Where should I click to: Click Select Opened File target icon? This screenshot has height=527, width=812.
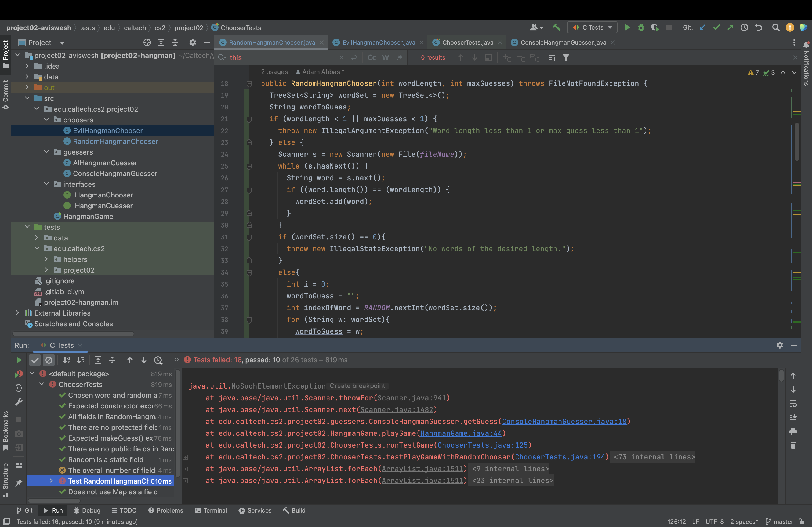pyautogui.click(x=147, y=43)
